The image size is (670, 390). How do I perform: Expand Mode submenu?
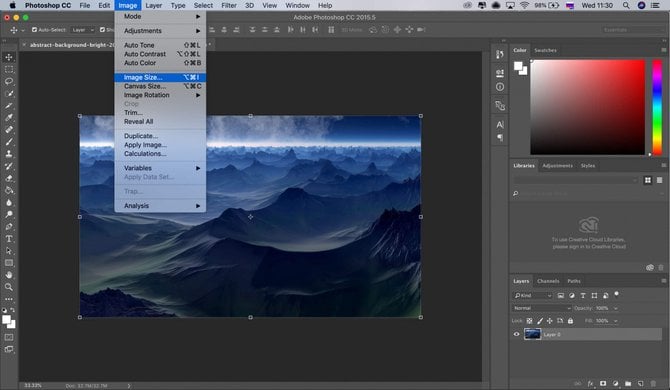[160, 16]
